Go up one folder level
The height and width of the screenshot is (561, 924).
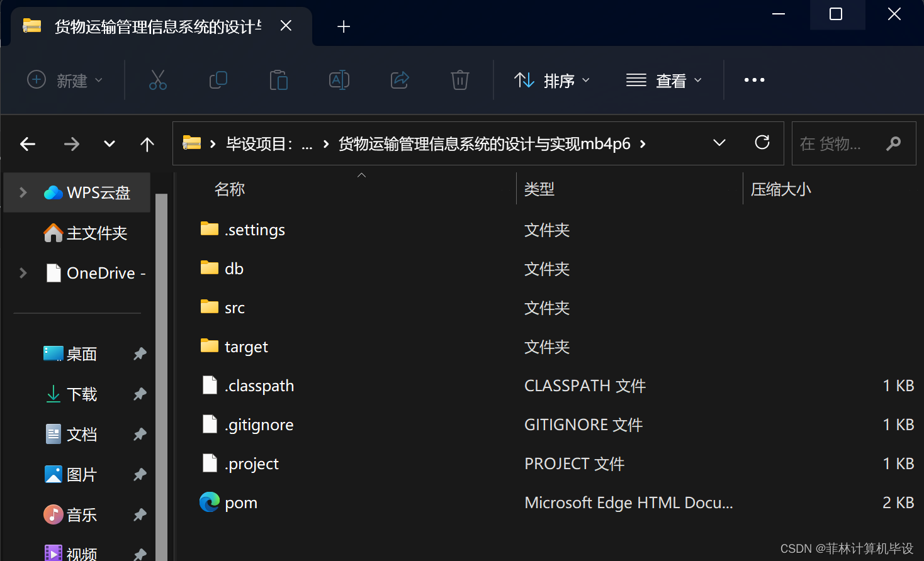147,144
